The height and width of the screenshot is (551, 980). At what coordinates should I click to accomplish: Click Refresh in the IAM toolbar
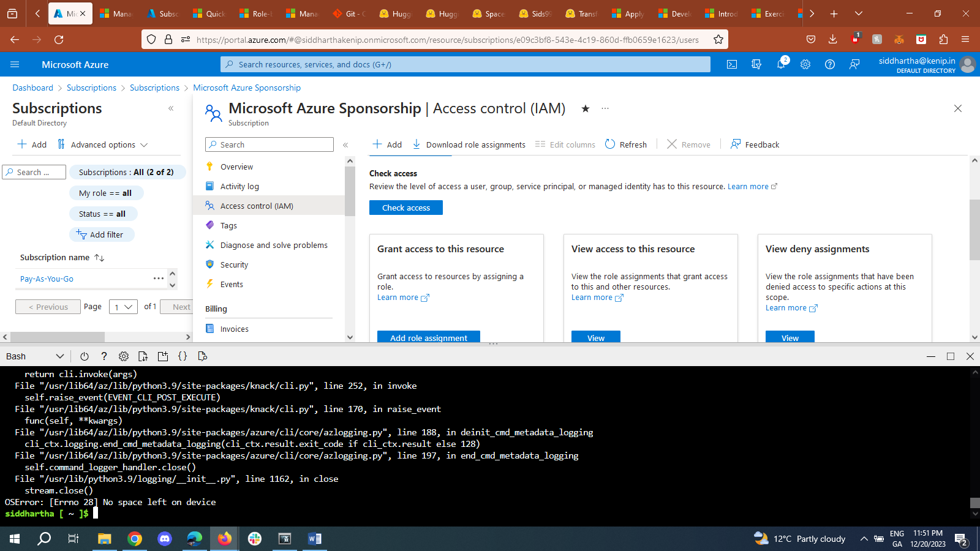pyautogui.click(x=626, y=144)
